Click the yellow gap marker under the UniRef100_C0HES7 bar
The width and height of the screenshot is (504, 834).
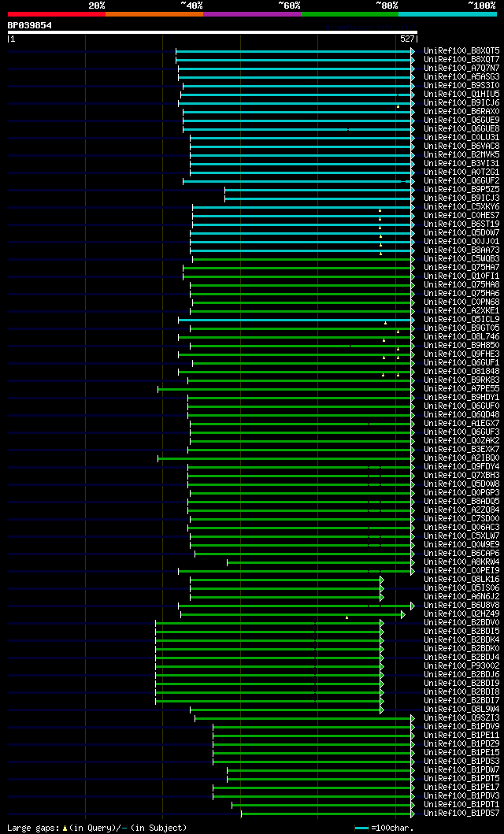click(x=380, y=219)
